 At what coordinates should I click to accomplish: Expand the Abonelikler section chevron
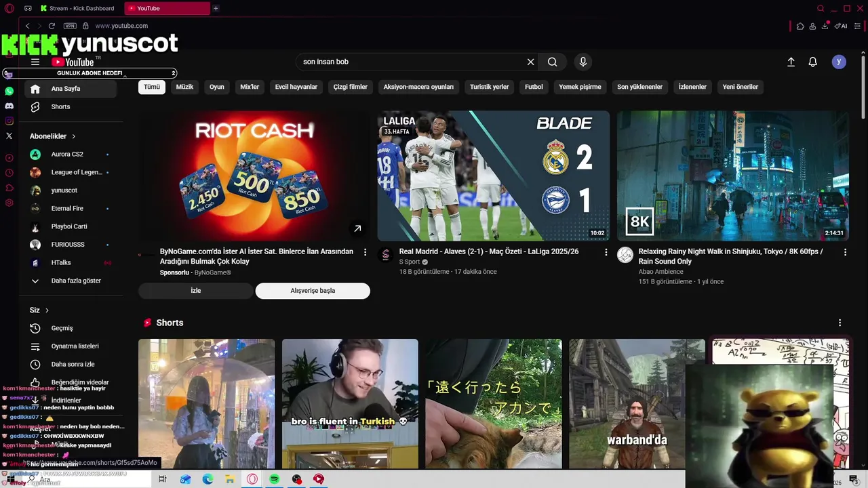pyautogui.click(x=74, y=136)
